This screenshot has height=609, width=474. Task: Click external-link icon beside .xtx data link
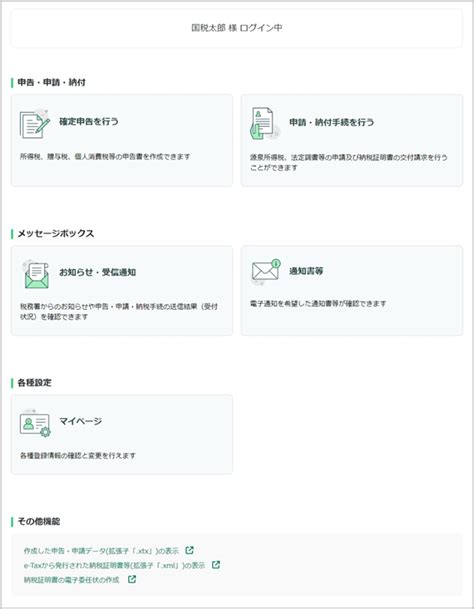(189, 550)
